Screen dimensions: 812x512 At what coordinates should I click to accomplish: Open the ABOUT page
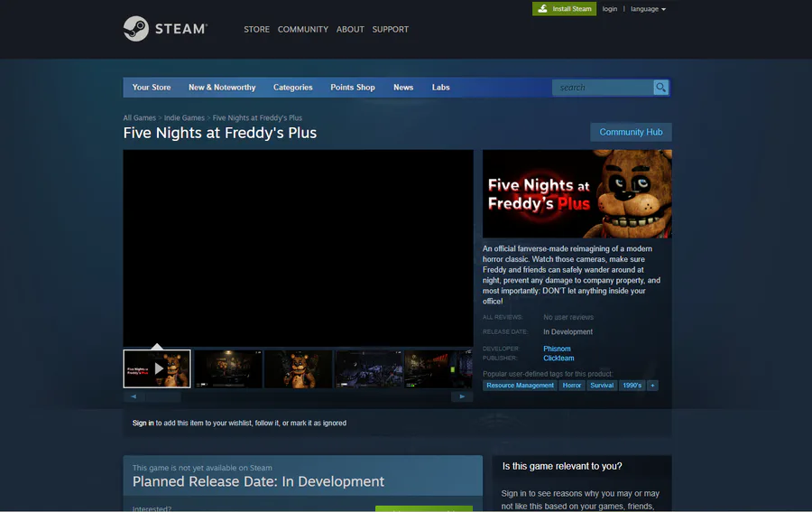[x=350, y=30]
